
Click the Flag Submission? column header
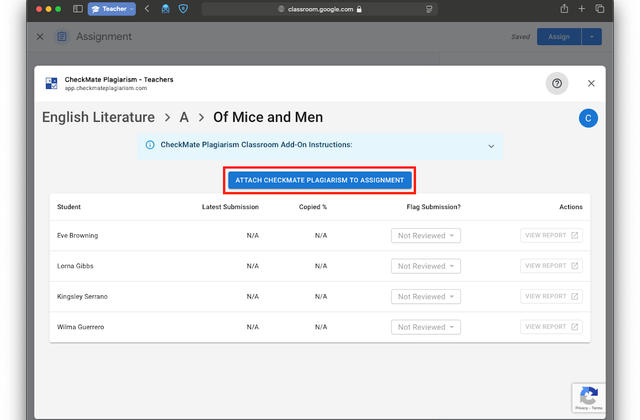coord(433,207)
